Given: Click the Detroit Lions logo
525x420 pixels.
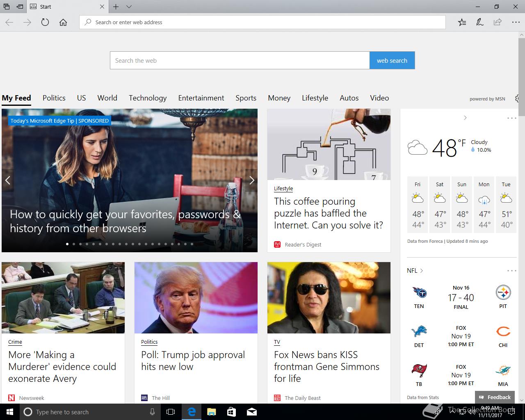Looking at the screenshot, I should [419, 331].
